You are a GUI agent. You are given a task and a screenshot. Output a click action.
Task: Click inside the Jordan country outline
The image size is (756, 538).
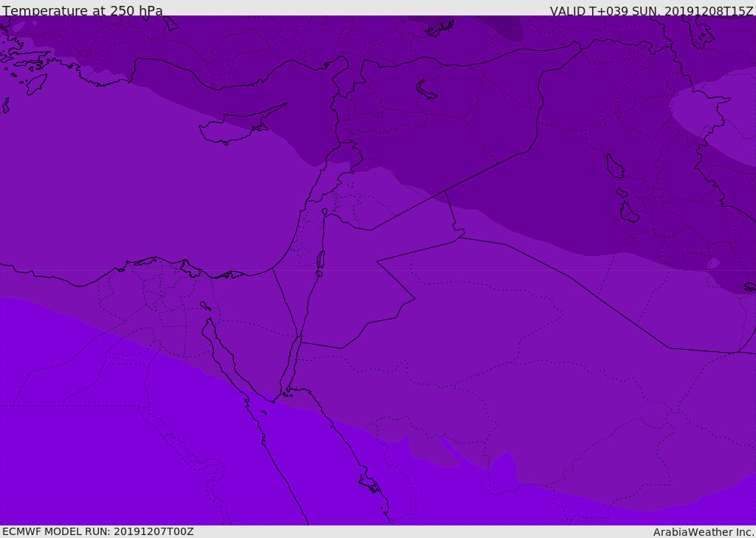357,275
